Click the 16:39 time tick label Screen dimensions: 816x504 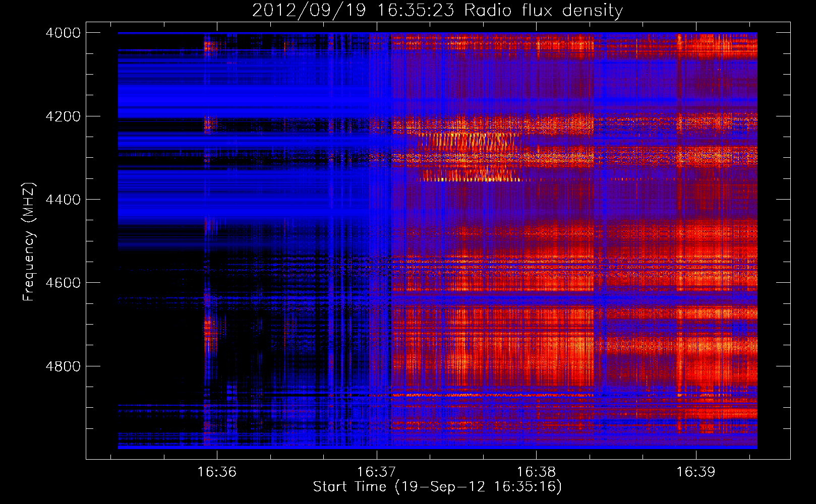click(x=696, y=472)
